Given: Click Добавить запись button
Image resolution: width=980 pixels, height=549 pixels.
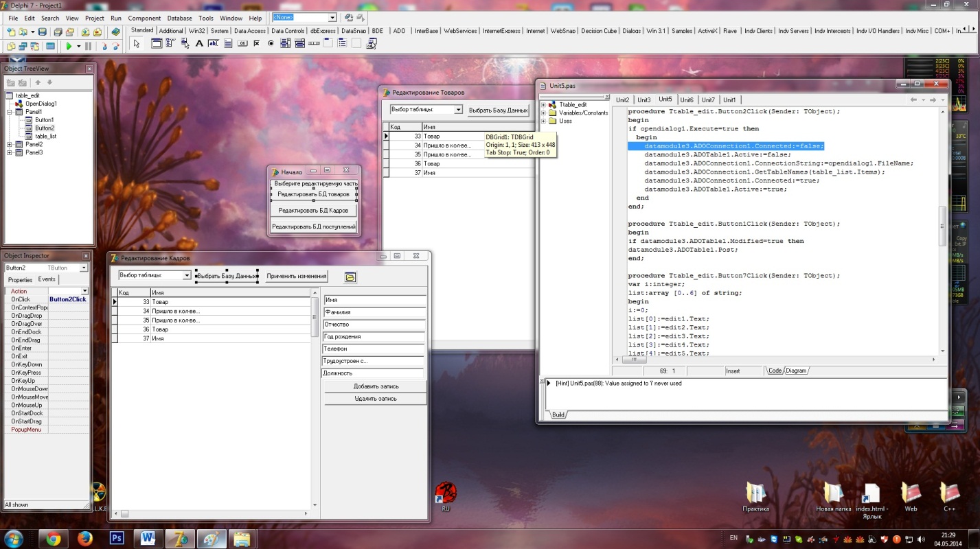Looking at the screenshot, I should coord(376,386).
